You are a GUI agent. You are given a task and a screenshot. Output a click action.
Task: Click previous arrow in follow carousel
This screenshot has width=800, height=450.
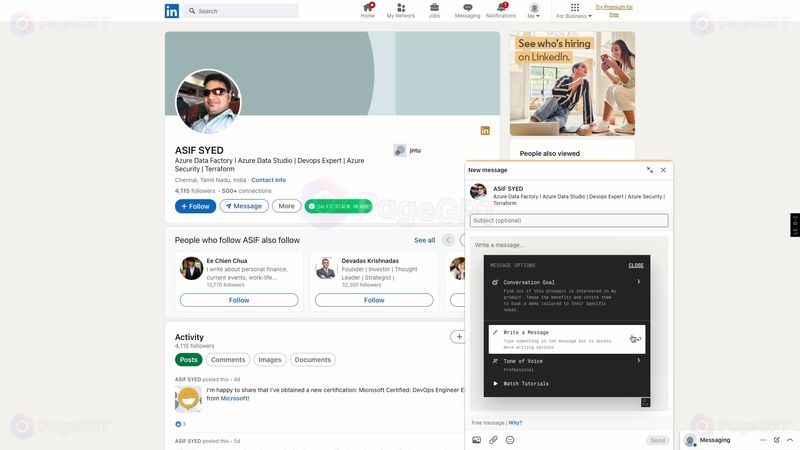[448, 240]
